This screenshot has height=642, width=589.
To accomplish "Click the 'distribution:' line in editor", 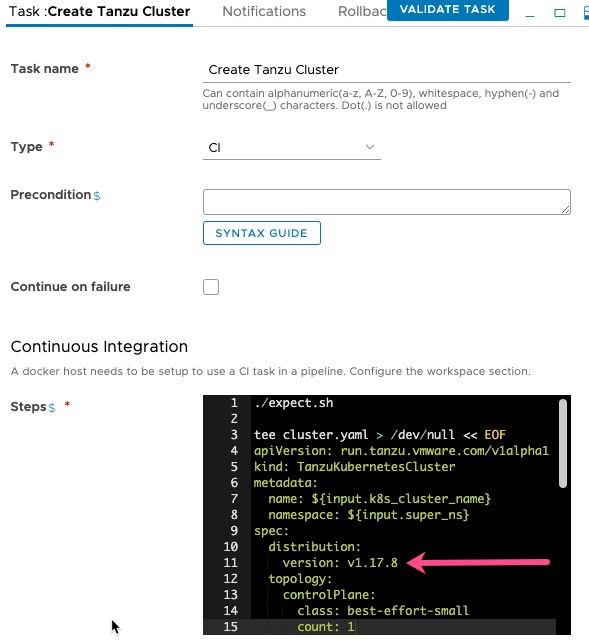I will click(x=314, y=547).
